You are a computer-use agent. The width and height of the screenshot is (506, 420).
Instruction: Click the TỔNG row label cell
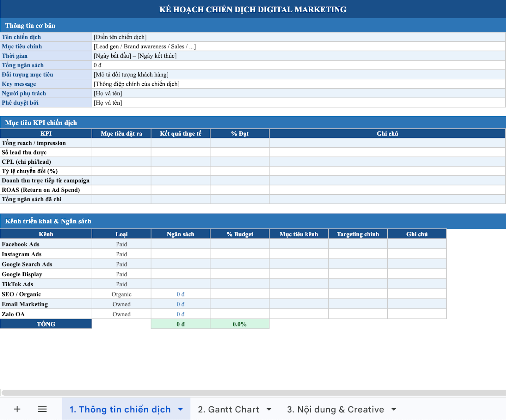point(46,324)
